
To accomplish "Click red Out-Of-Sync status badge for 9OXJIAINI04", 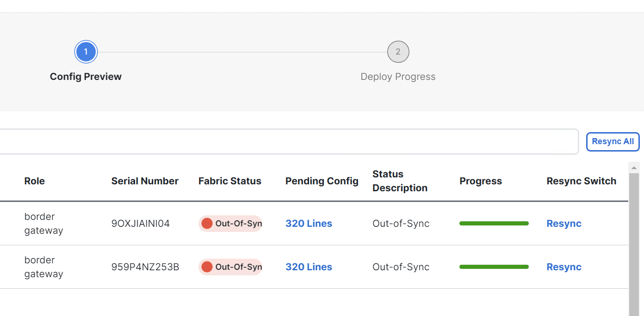I will click(230, 224).
